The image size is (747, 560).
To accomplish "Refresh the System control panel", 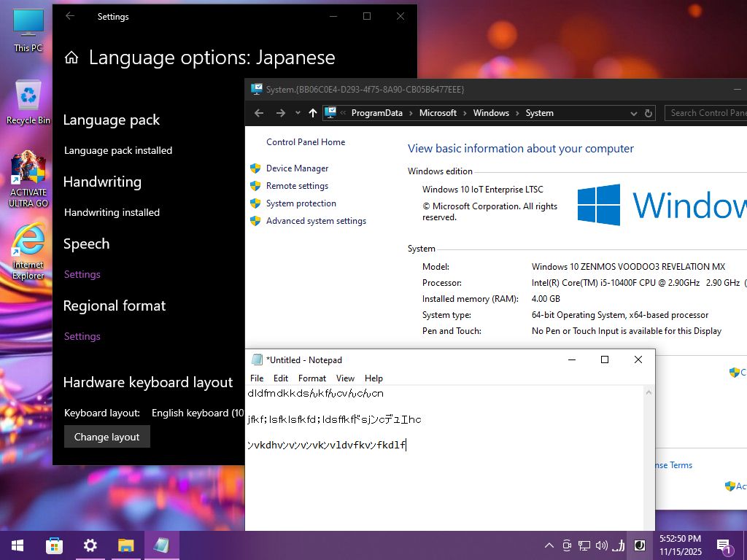I will pyautogui.click(x=648, y=113).
